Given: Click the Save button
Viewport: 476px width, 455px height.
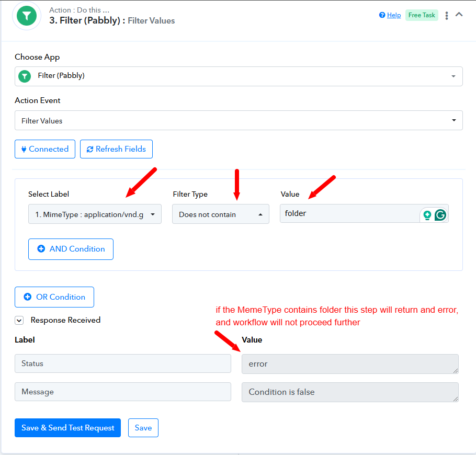Looking at the screenshot, I should pyautogui.click(x=143, y=428).
